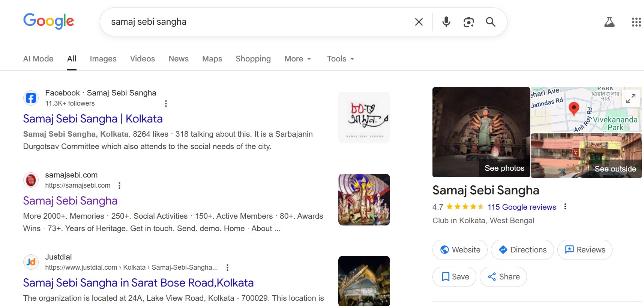Open the Google apps grid
This screenshot has width=644, height=306.
point(636,22)
